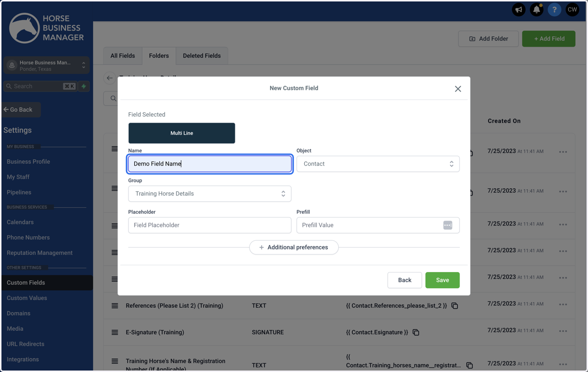Grab drag handle of Training Horse's Name row
This screenshot has height=372, width=588.
(115, 361)
